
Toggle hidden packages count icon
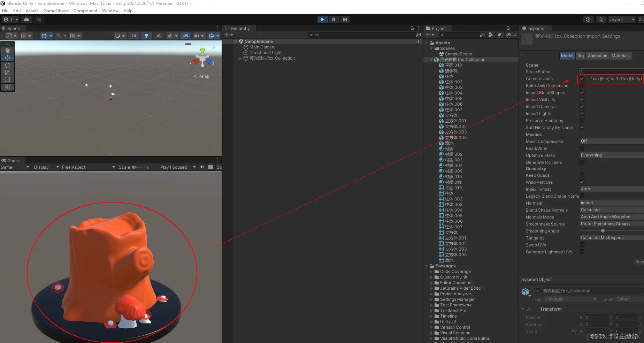(512, 35)
